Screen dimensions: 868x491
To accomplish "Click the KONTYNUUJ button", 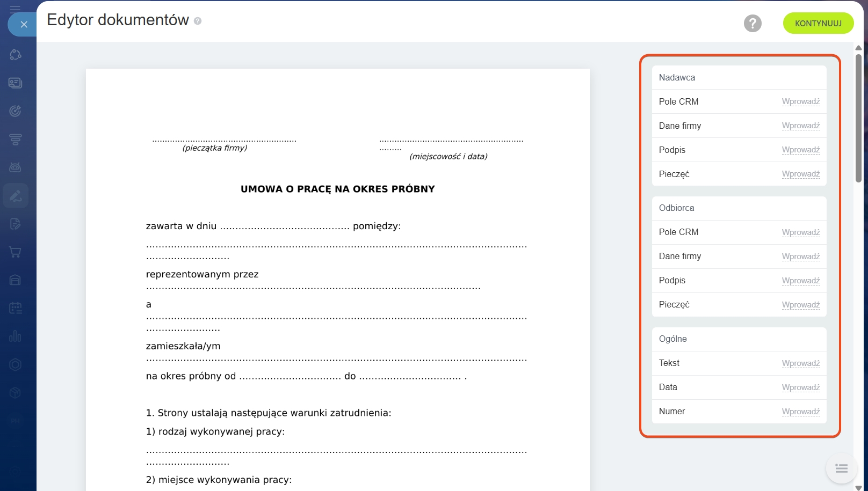I will coord(818,24).
